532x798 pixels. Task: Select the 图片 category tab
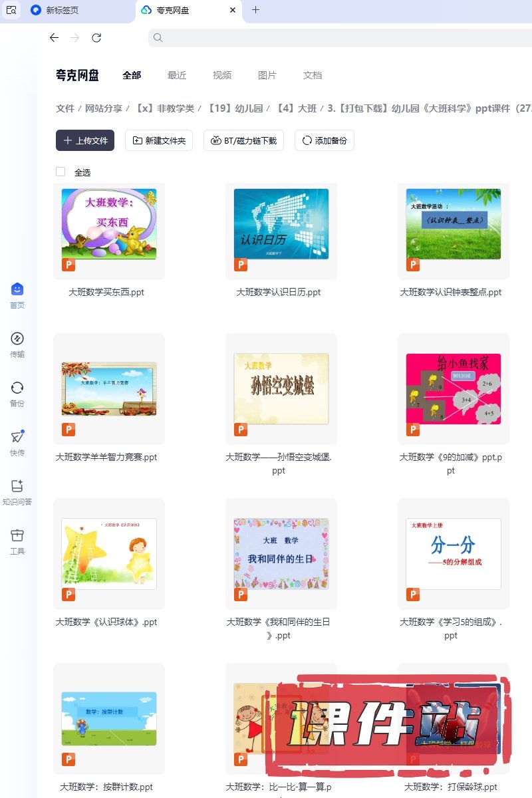pyautogui.click(x=267, y=75)
